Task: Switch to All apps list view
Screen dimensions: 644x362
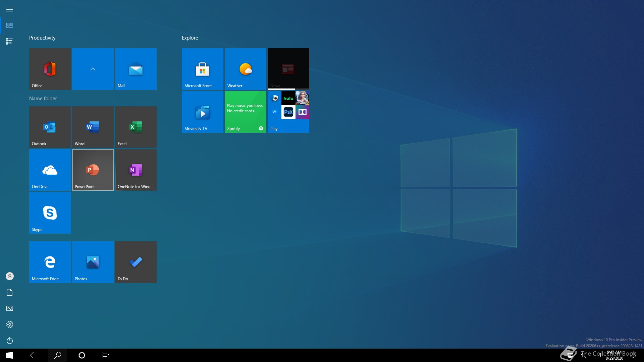Action: point(10,41)
